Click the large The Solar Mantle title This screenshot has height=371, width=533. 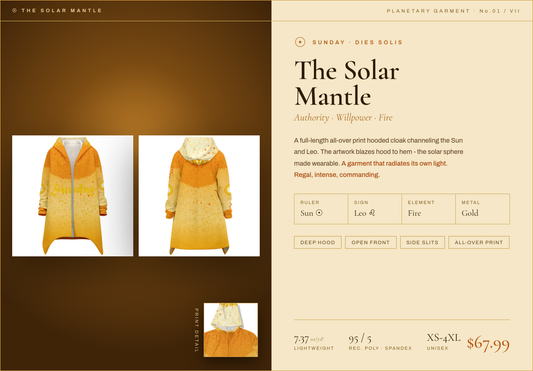(x=347, y=83)
